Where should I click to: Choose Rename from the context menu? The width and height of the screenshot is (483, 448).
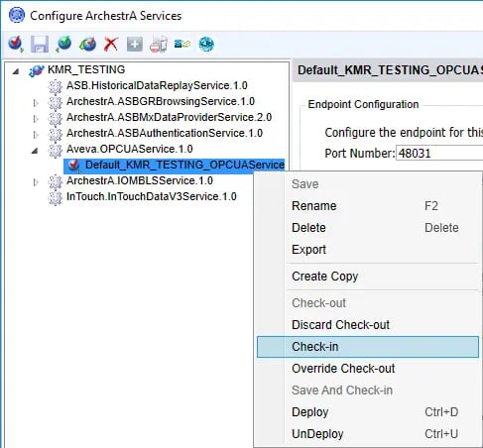point(368,206)
